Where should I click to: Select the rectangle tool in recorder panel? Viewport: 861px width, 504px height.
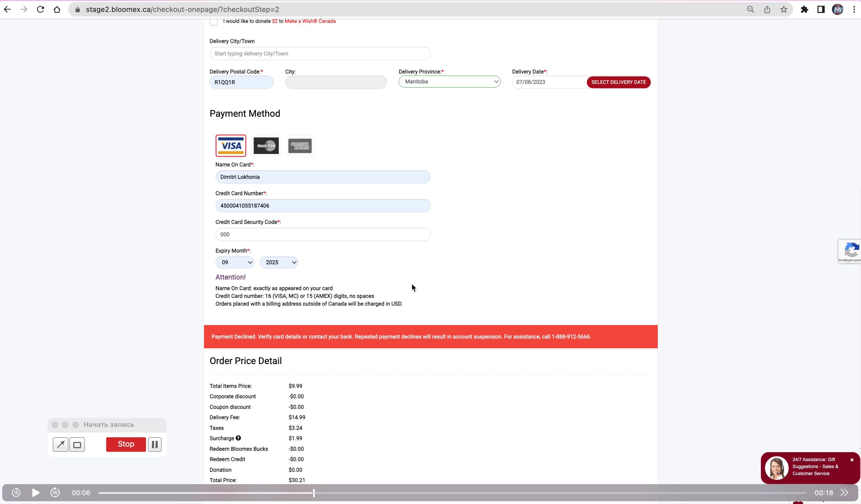[77, 444]
